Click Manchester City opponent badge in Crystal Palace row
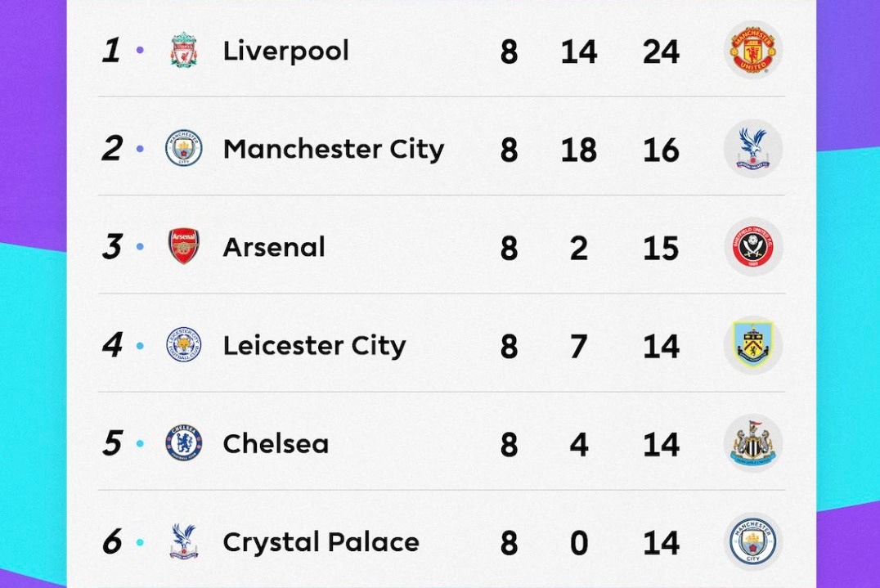 tap(752, 541)
